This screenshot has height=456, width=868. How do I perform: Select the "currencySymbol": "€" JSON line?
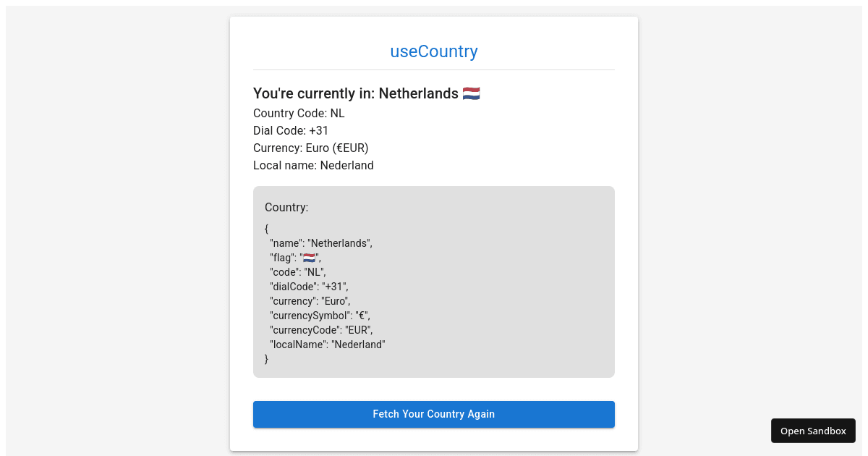320,316
